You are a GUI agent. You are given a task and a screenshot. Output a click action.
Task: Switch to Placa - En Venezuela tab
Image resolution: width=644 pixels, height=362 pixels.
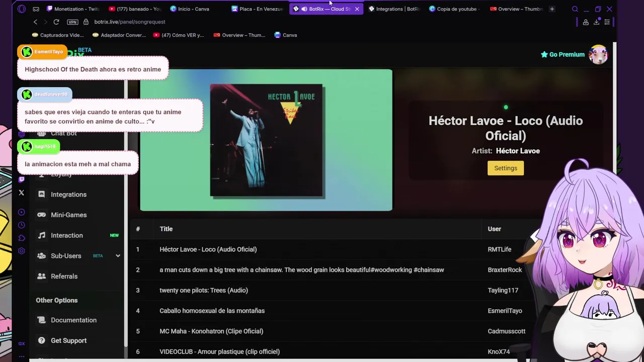(x=258, y=9)
